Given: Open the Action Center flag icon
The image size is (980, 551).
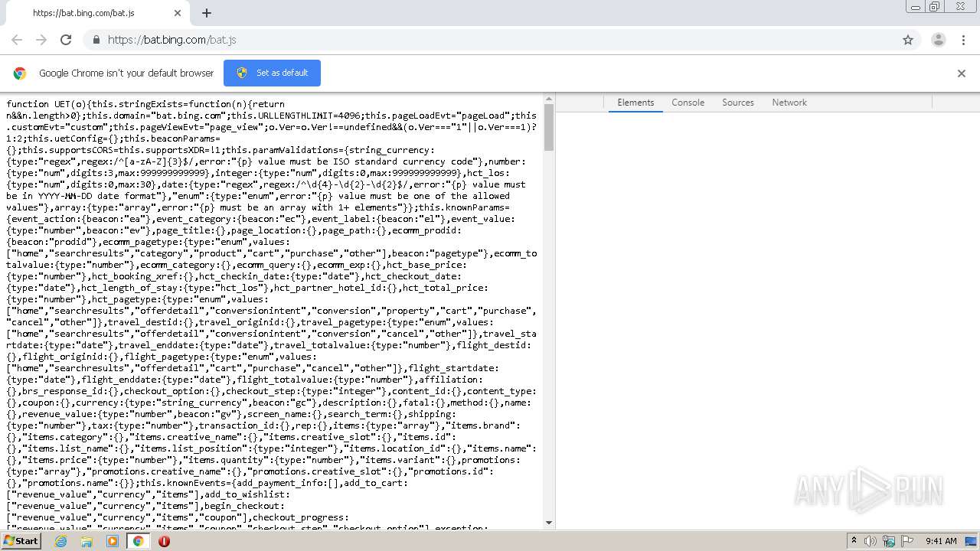Looking at the screenshot, I should 906,541.
